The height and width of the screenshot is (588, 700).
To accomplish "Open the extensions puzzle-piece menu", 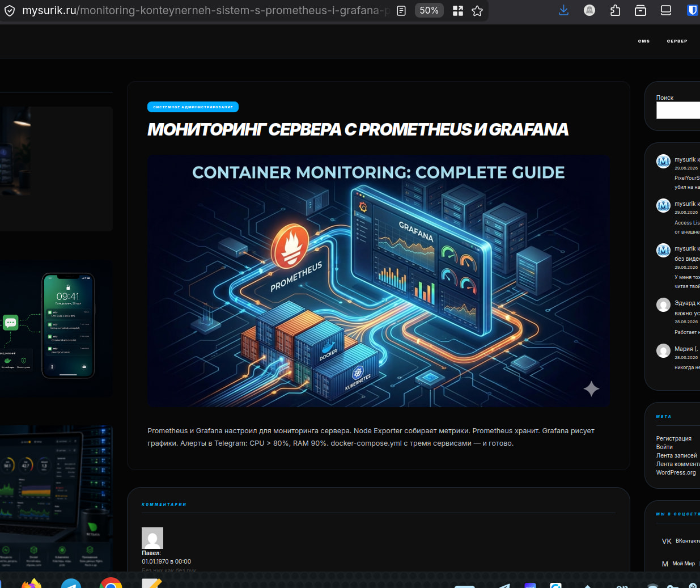I will [615, 10].
